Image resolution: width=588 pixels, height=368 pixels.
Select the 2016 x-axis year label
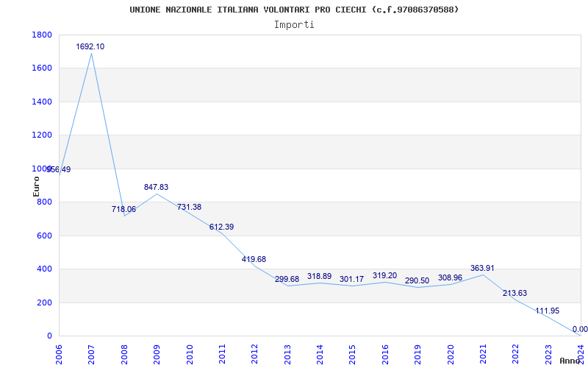[384, 354]
